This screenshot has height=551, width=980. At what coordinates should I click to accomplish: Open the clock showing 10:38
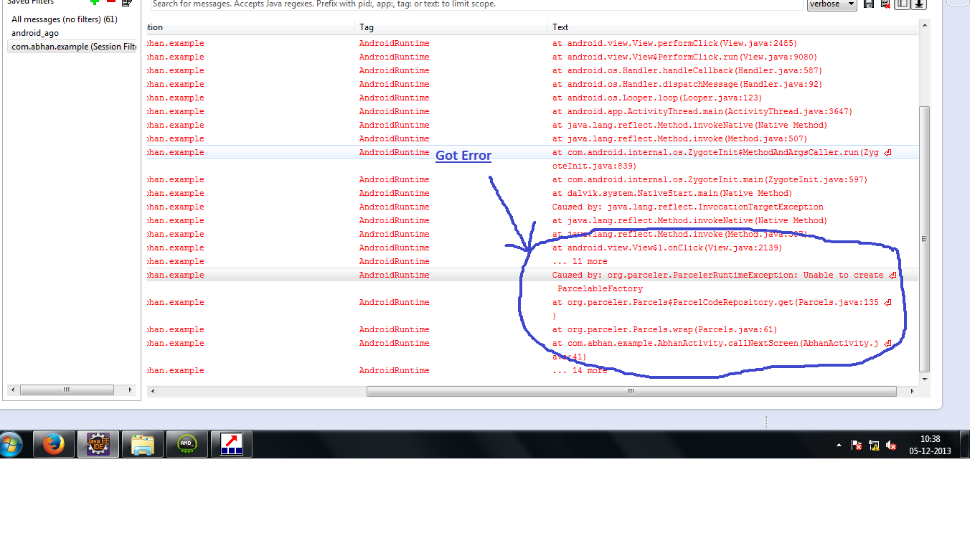click(x=930, y=445)
